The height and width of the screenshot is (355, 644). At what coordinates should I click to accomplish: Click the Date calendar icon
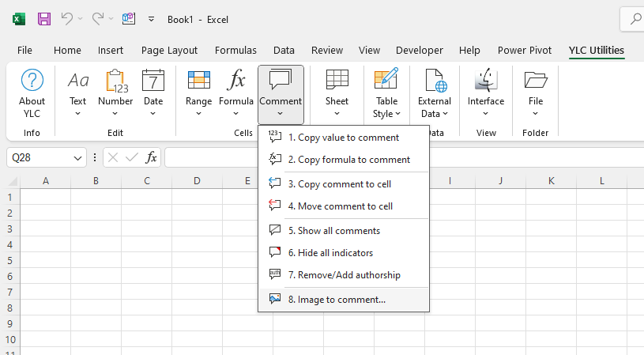coord(153,81)
